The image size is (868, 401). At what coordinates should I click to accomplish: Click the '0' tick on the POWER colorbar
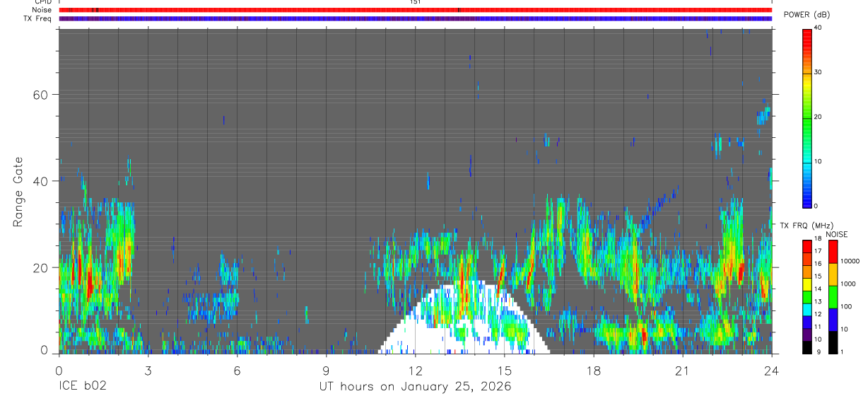coord(816,206)
